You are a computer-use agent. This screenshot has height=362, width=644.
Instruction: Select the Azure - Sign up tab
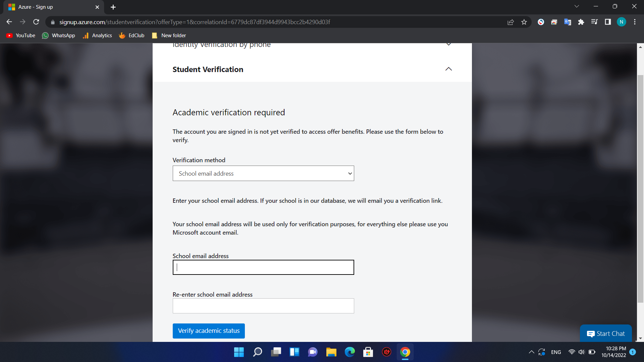(x=50, y=7)
